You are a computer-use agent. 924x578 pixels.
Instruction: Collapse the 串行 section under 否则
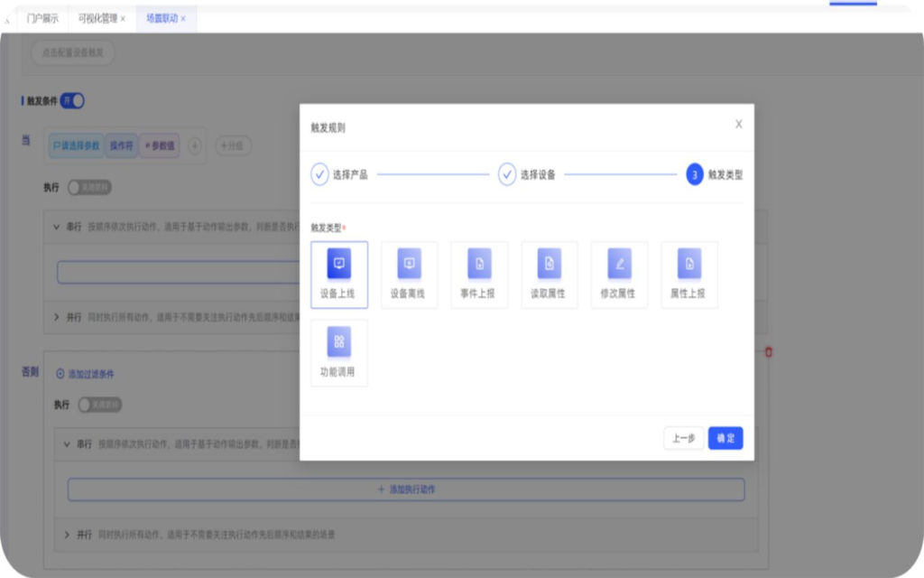tap(67, 444)
